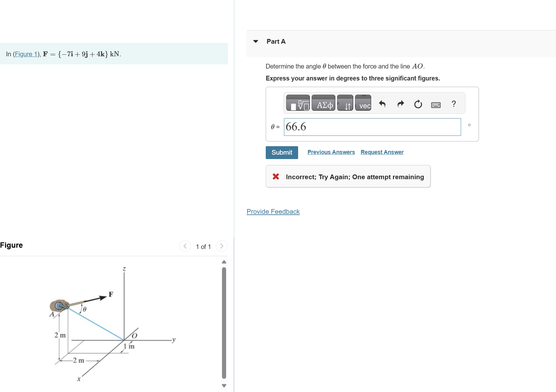Collapse the Part A section
556x392 pixels.
pos(255,41)
